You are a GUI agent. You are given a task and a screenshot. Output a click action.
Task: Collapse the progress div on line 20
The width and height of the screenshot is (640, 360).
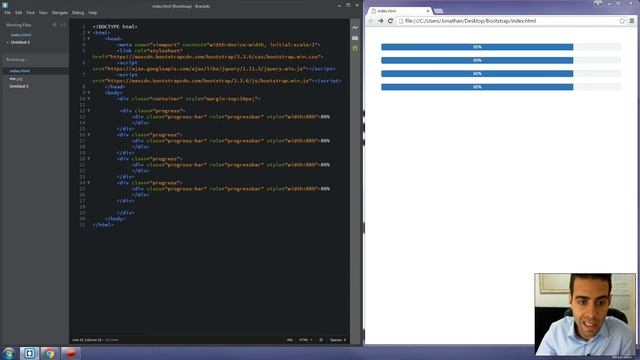tap(89, 158)
